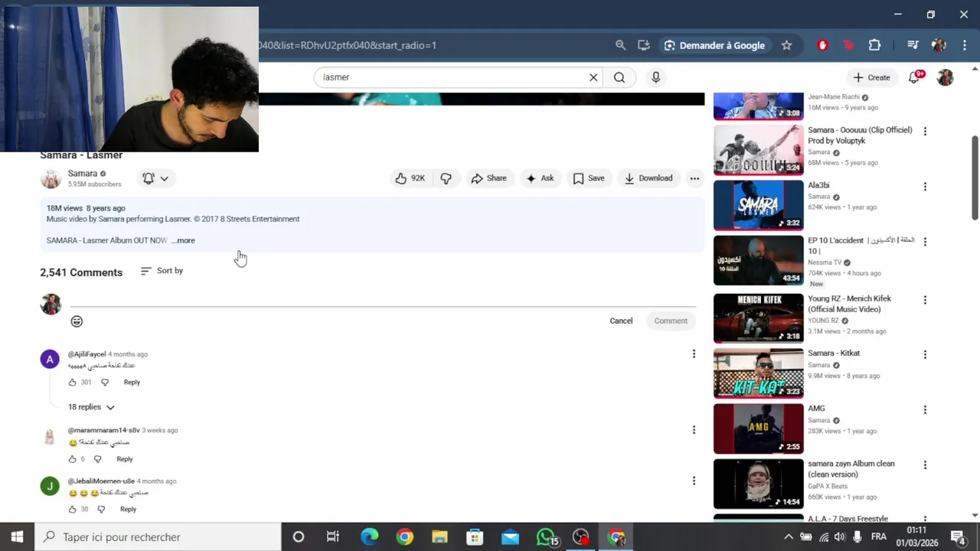Open the Ask feature for this video
Image resolution: width=980 pixels, height=551 pixels.
[540, 178]
